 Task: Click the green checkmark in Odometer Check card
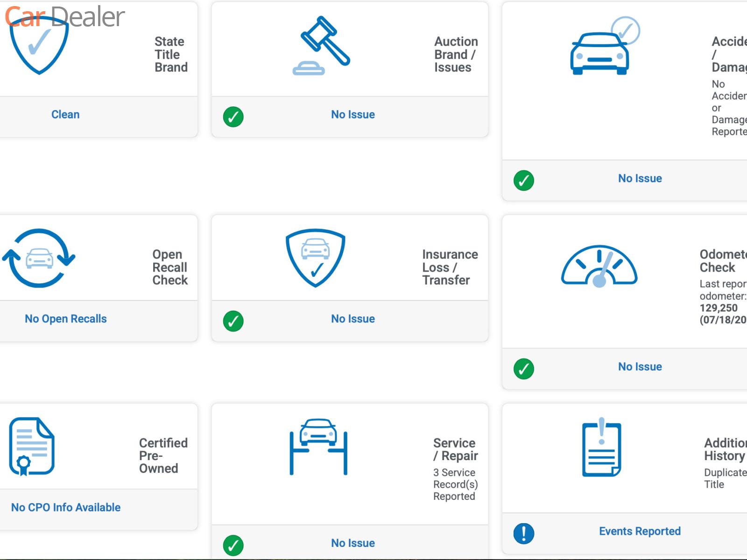(x=523, y=369)
